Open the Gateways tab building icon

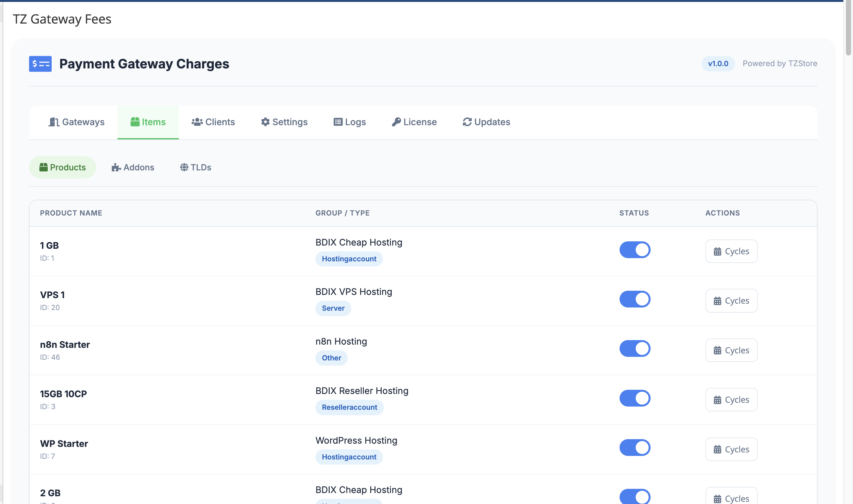(54, 122)
